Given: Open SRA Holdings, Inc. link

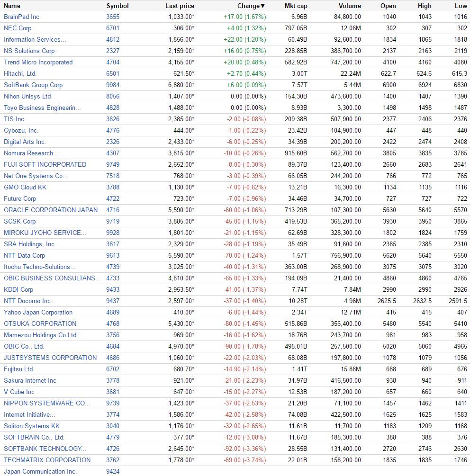Looking at the screenshot, I should [30, 244].
